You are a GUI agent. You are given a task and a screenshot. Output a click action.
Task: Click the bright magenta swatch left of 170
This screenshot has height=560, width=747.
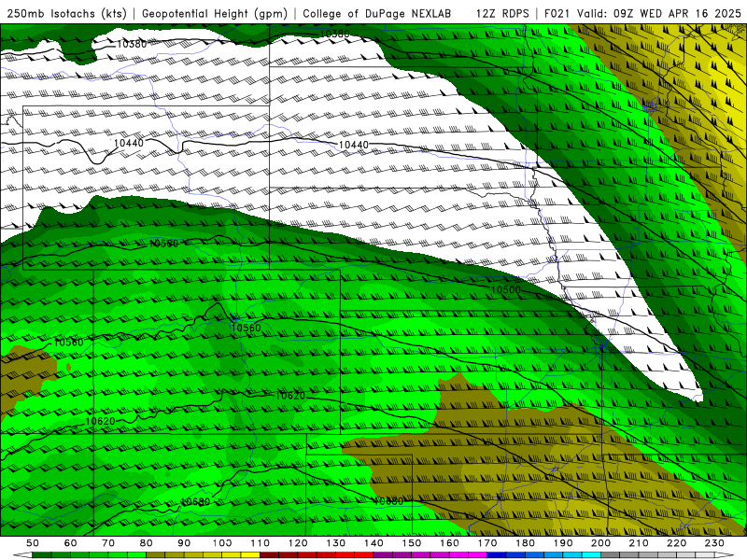tap(478, 555)
